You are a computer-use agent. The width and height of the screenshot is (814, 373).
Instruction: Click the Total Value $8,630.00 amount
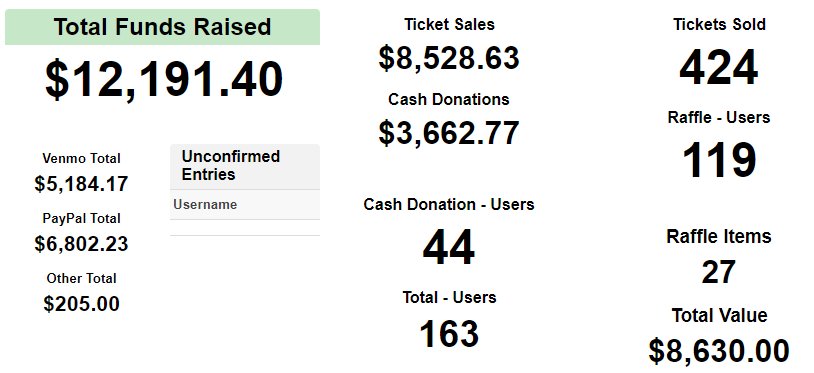719,351
